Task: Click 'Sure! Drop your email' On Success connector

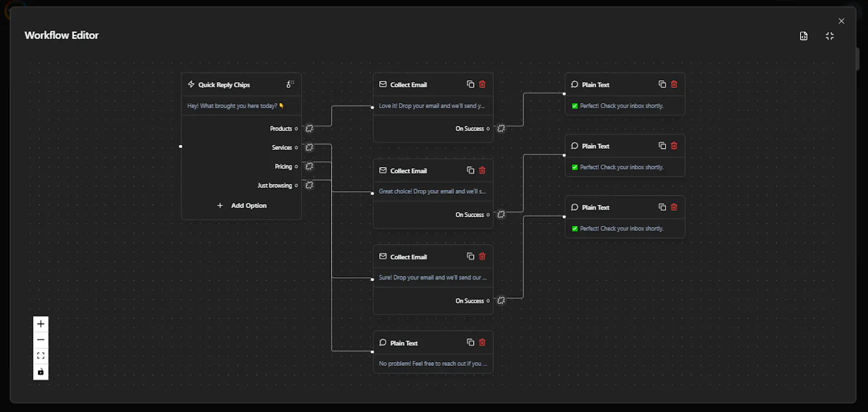Action: click(x=501, y=301)
